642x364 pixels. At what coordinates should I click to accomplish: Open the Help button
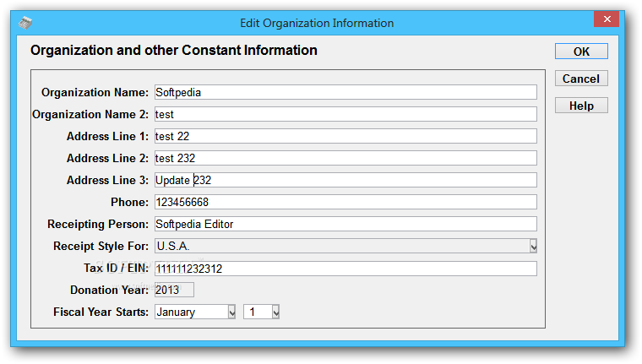click(x=581, y=106)
